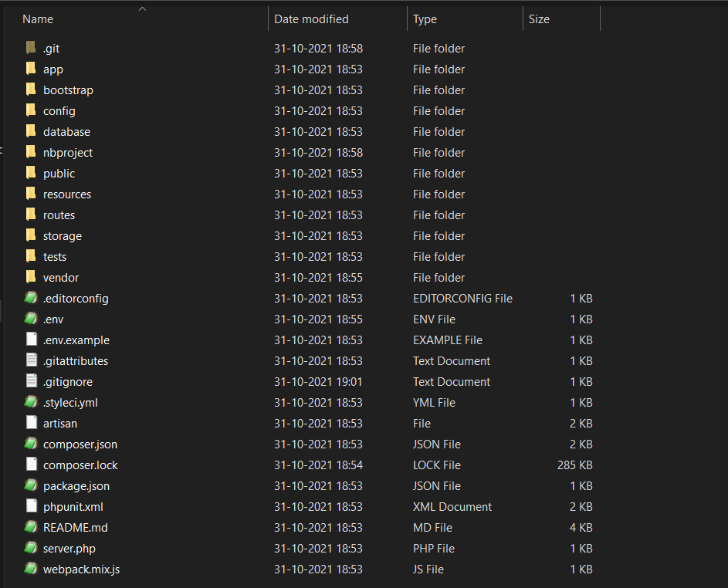Click the 'XML Document' type cell

tap(452, 507)
